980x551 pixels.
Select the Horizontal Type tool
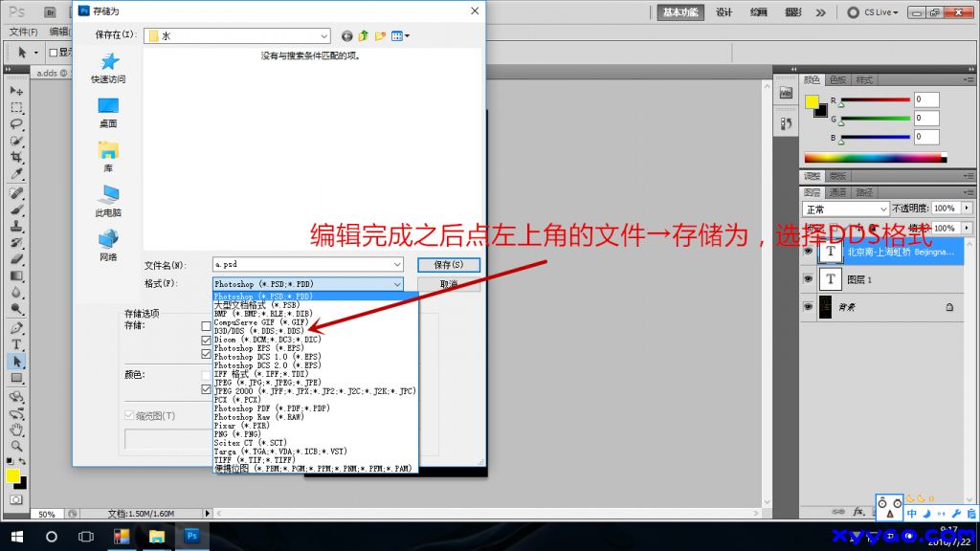point(16,344)
